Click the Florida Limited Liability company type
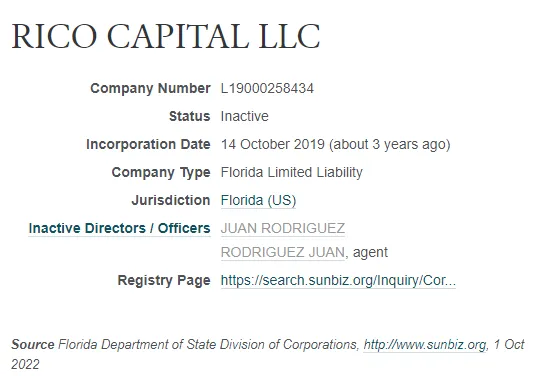The height and width of the screenshot is (376, 546). click(x=291, y=173)
